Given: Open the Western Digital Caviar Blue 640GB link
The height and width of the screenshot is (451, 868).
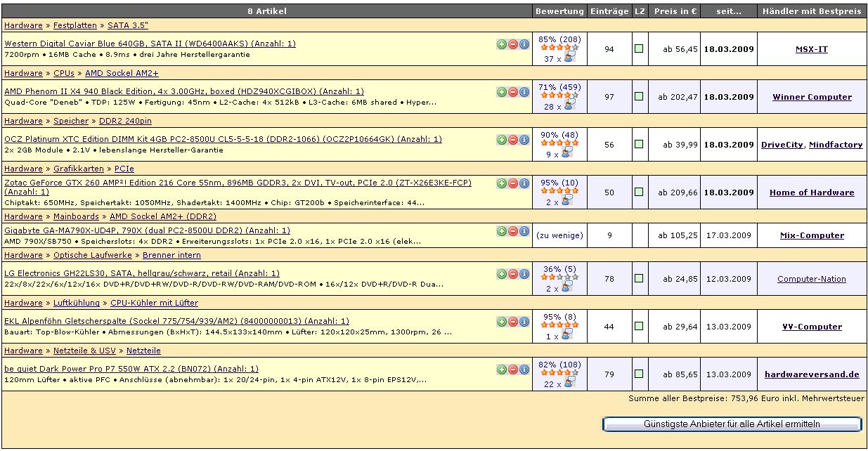Looking at the screenshot, I should coord(150,44).
